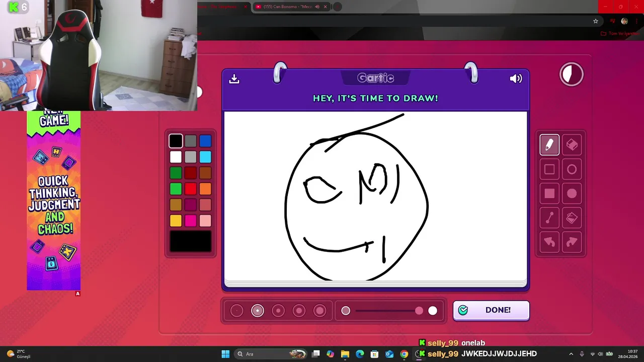The width and height of the screenshot is (644, 362).
Task: Download the drawing with the save icon
Action: tap(234, 79)
